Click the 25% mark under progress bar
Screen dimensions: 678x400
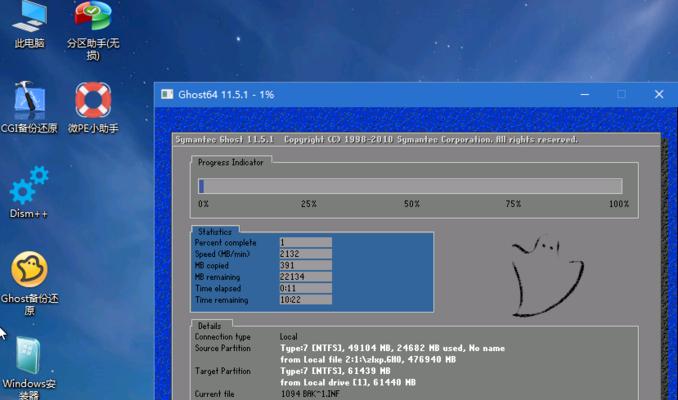(x=309, y=204)
